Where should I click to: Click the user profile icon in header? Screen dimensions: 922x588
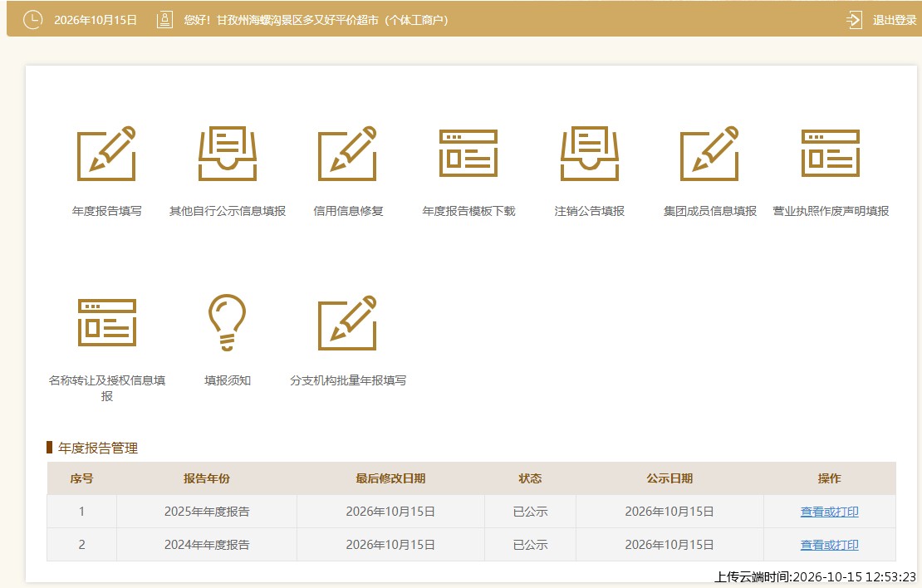[x=164, y=20]
